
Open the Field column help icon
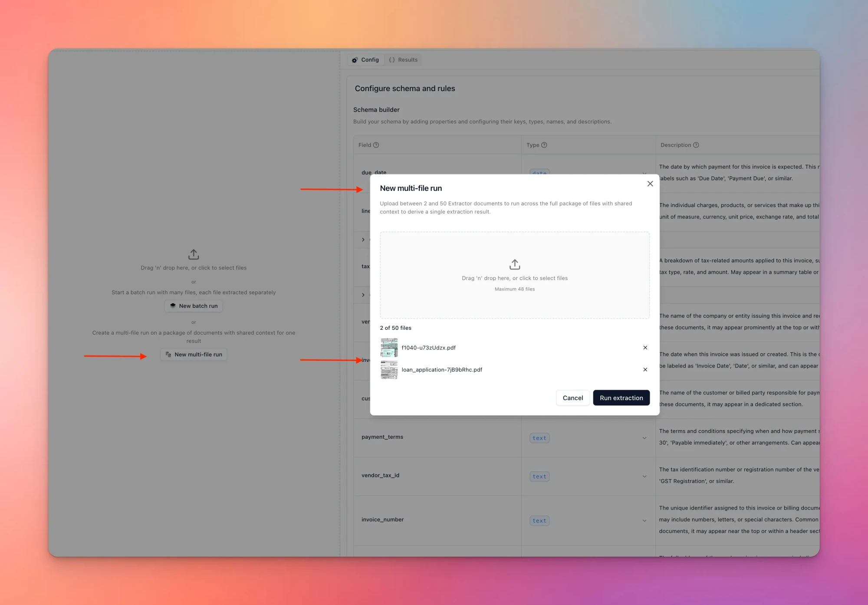coord(376,145)
